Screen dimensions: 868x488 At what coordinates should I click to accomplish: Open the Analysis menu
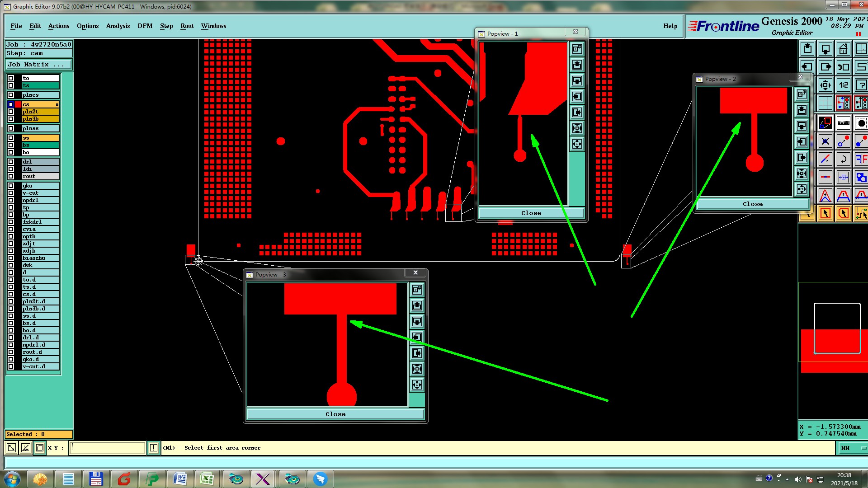point(118,26)
